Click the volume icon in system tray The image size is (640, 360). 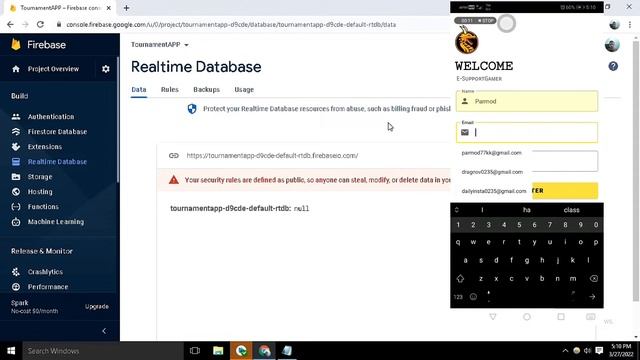(587, 351)
